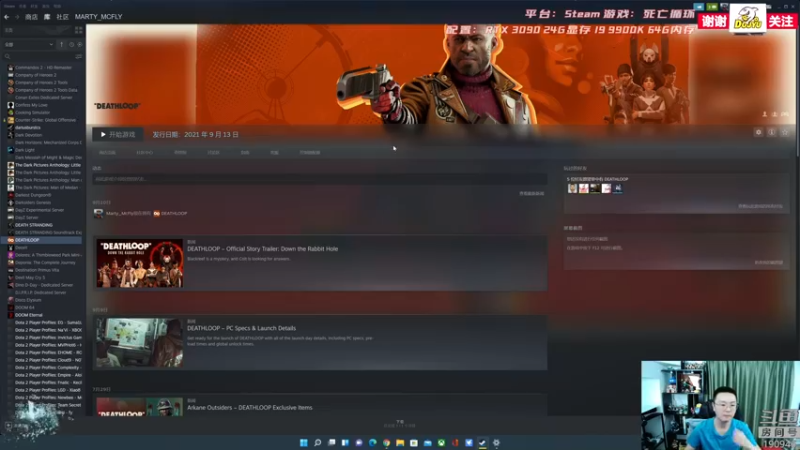Select Confess My Love in library
800x450 pixels.
point(31,105)
